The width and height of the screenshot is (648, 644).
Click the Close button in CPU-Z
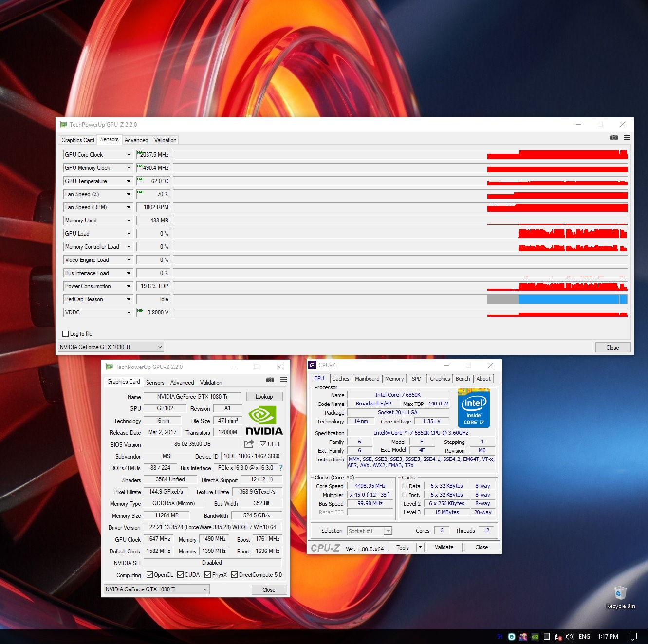481,547
